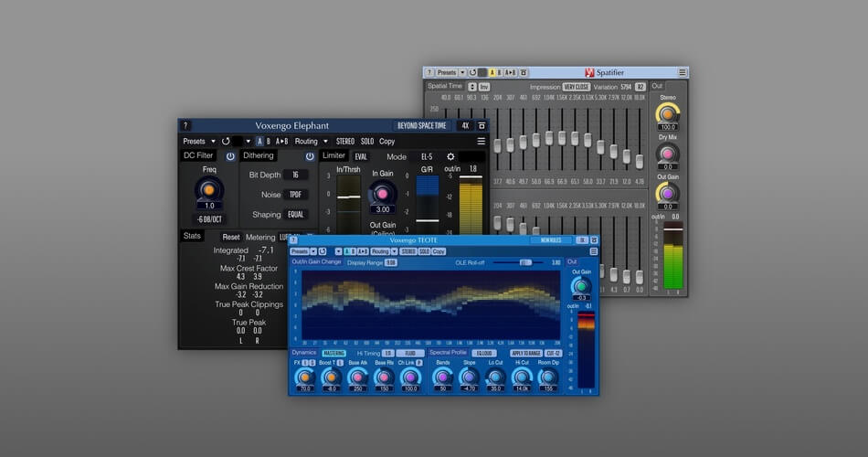The height and width of the screenshot is (457, 868).
Task: Click the TEOTE APPLY TO RANGE button
Action: click(526, 354)
